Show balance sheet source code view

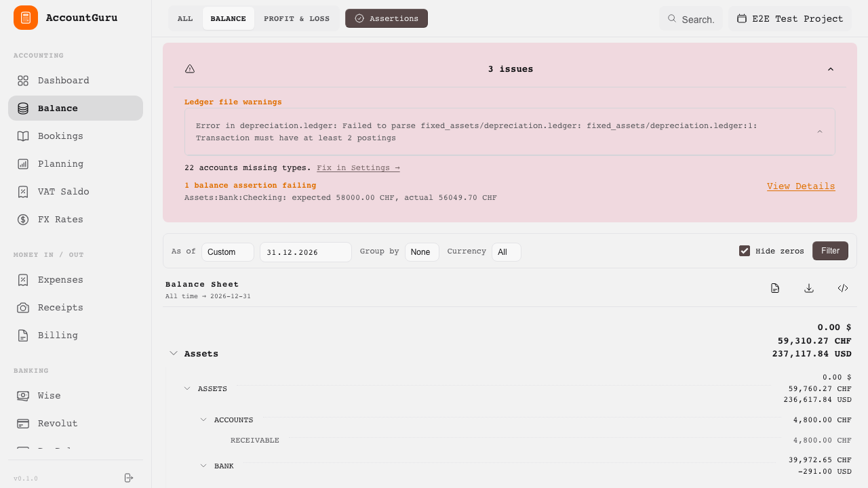(843, 288)
